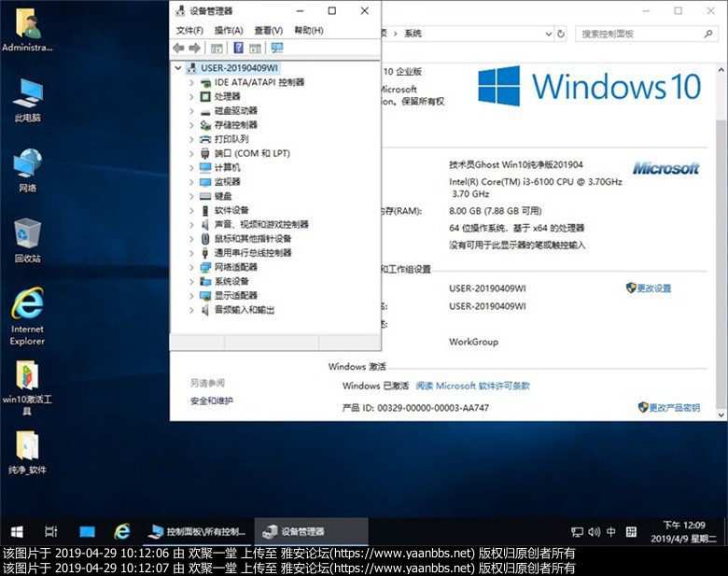
Task: Switch to the 设备管理器 taskbar button
Action: click(312, 531)
